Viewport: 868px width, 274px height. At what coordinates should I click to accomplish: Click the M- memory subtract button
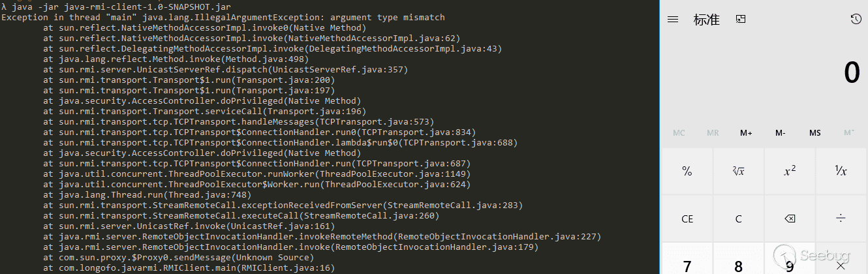(x=781, y=132)
